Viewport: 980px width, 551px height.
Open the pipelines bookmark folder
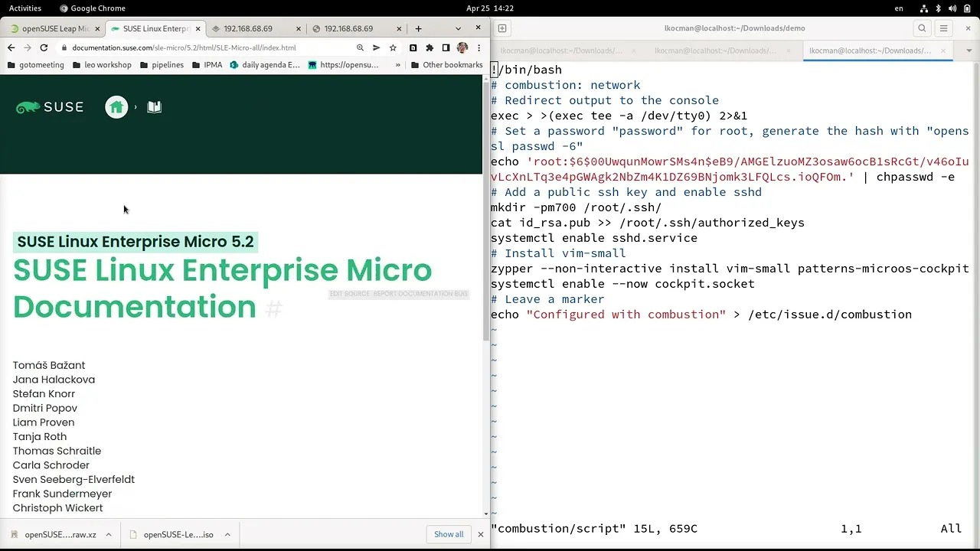[x=161, y=65]
